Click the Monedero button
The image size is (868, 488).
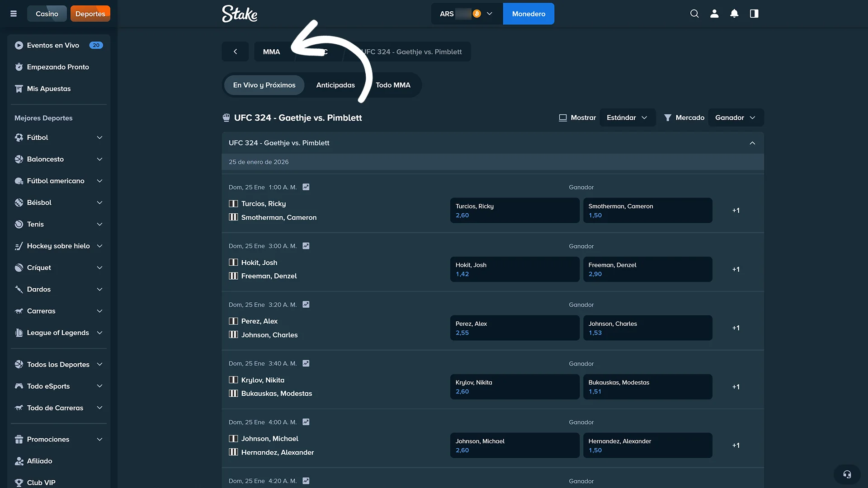coord(528,14)
